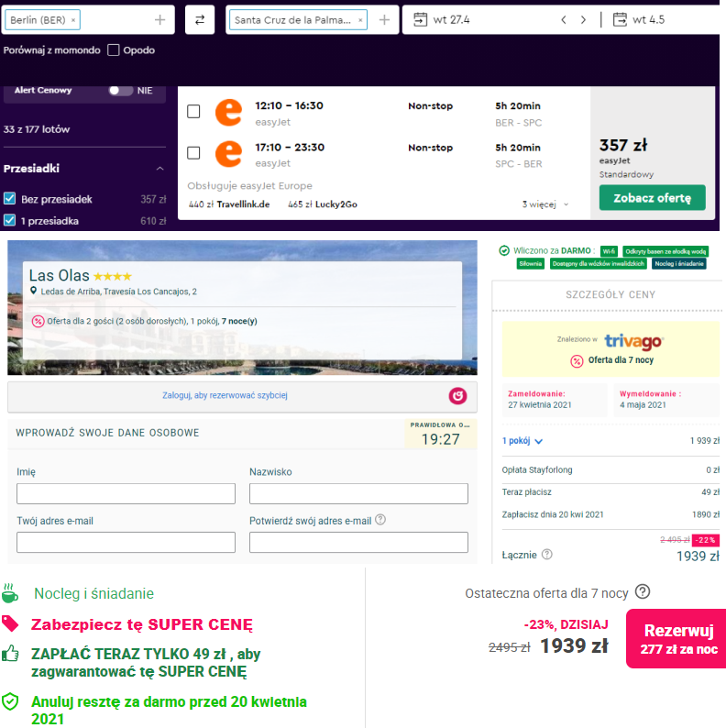Focus the Imię input field

(126, 493)
